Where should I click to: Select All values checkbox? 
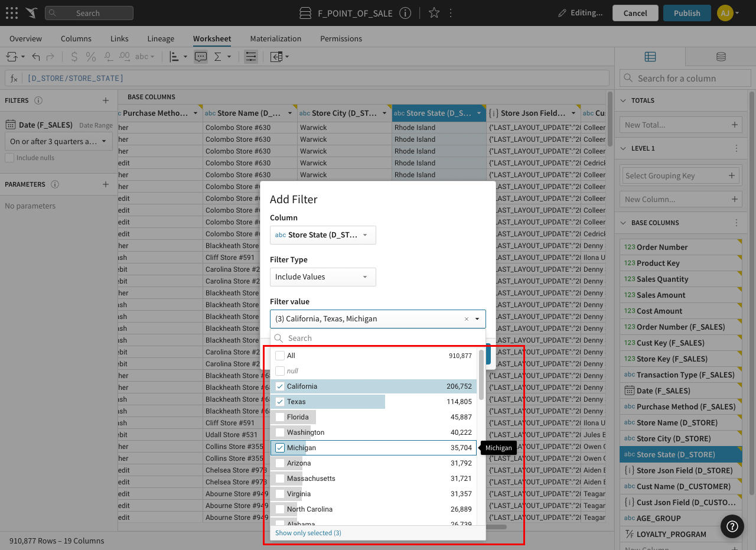pos(280,356)
